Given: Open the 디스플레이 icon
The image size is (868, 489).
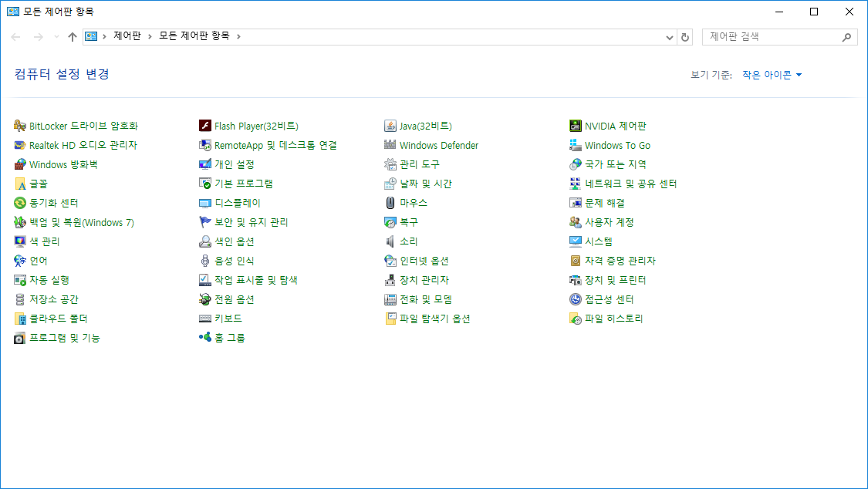Looking at the screenshot, I should [x=205, y=203].
